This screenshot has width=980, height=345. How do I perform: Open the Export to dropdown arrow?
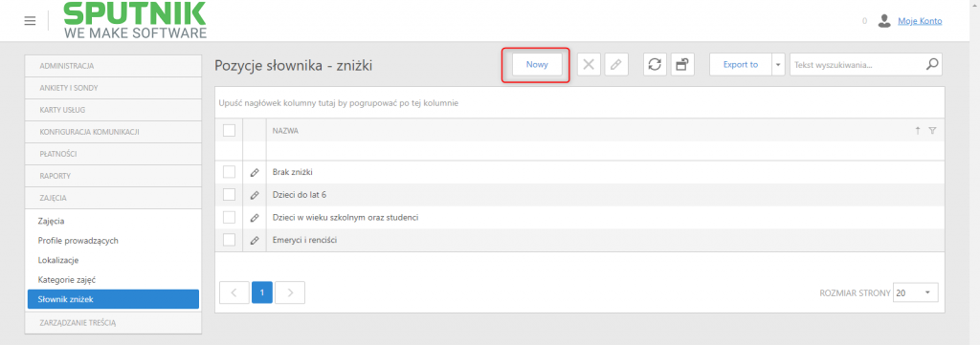tap(778, 64)
